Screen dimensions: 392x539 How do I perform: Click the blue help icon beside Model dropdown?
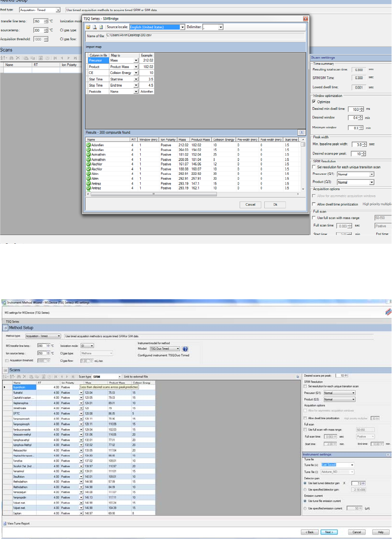pyautogui.click(x=185, y=349)
